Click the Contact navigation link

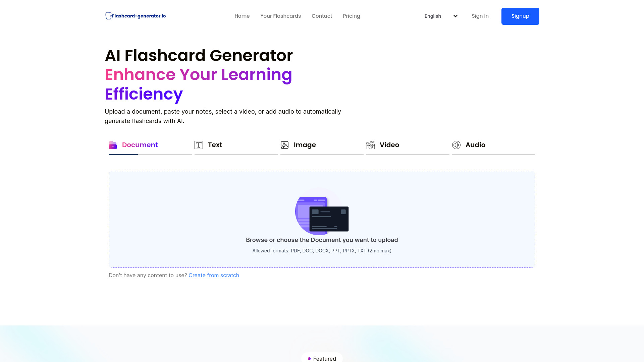click(x=322, y=16)
